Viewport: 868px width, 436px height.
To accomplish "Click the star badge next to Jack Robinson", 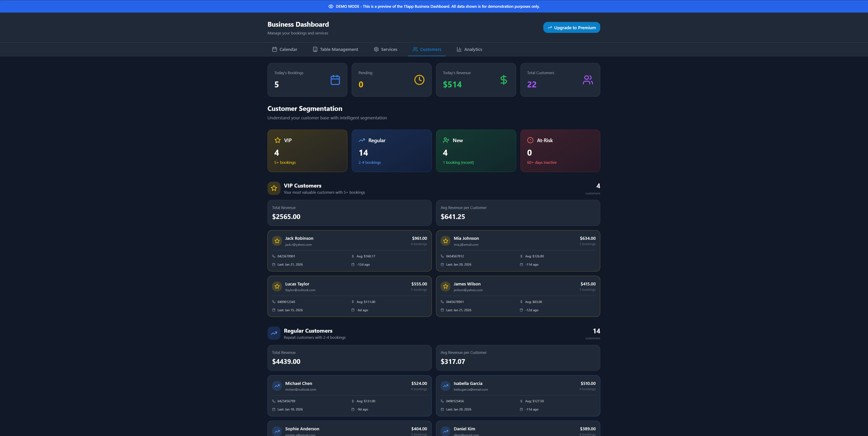I will pos(277,241).
